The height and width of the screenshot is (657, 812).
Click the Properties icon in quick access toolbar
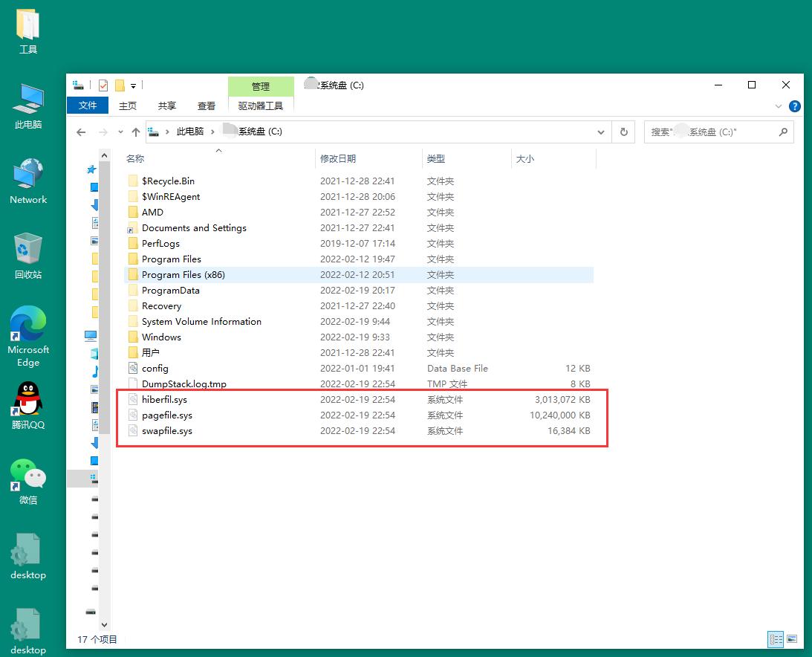tap(103, 85)
